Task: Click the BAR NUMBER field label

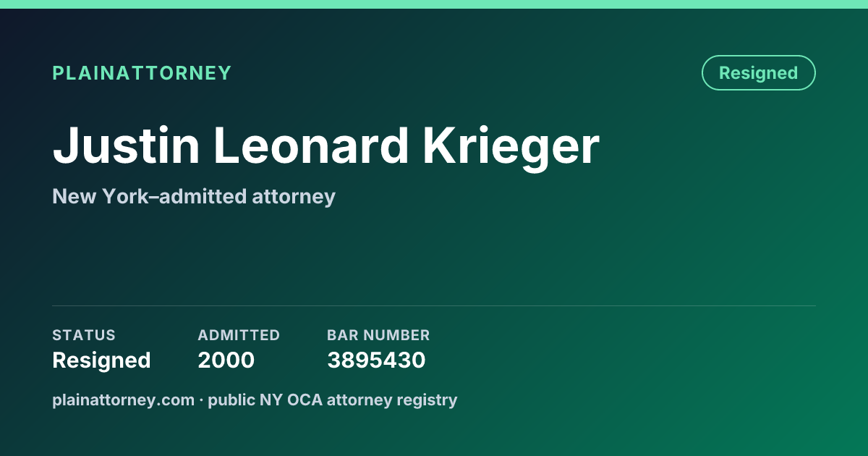Action: pos(378,335)
